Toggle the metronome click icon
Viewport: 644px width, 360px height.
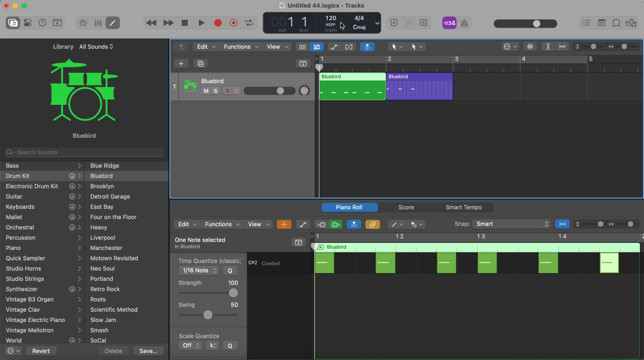point(464,23)
